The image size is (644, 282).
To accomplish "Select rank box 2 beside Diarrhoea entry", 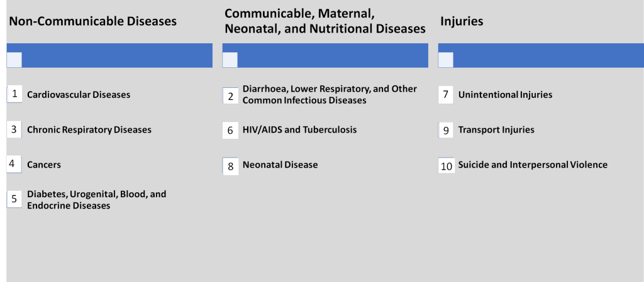I will click(x=231, y=95).
